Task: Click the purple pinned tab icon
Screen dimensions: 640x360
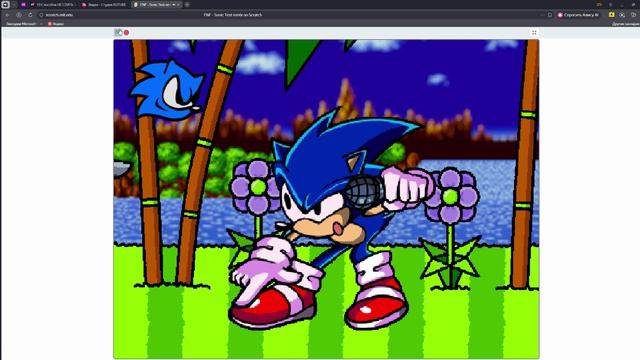Action: click(23, 4)
